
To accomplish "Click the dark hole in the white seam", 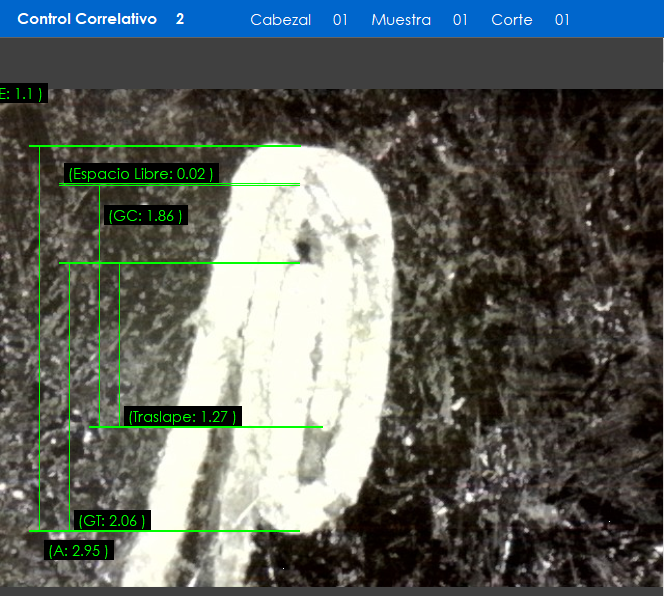I will tap(301, 249).
